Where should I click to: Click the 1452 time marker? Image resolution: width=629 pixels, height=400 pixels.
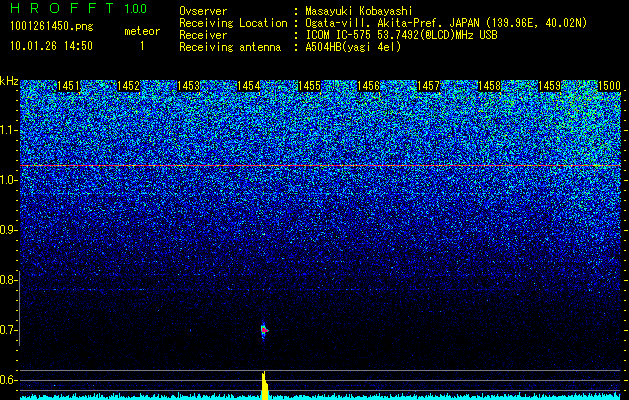pos(128,86)
